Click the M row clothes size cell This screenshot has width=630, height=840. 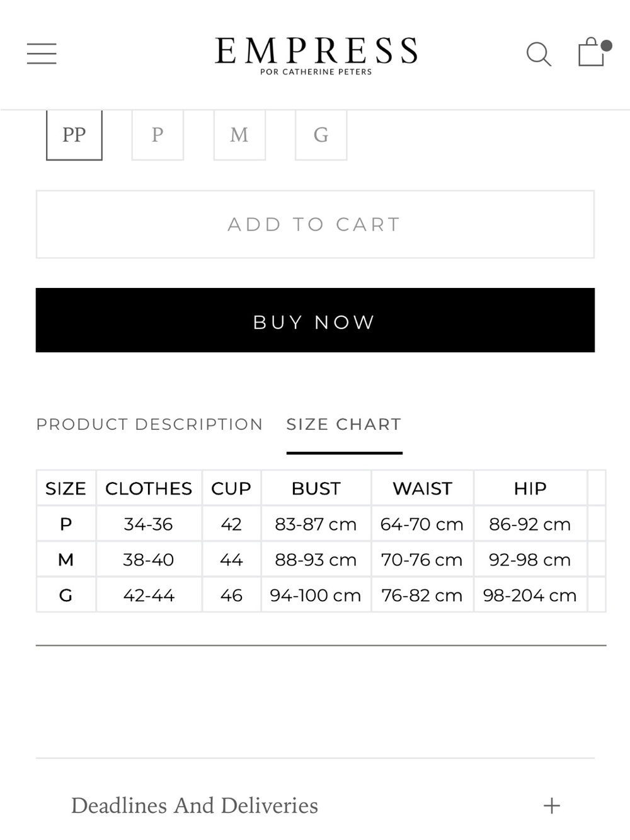coord(149,560)
